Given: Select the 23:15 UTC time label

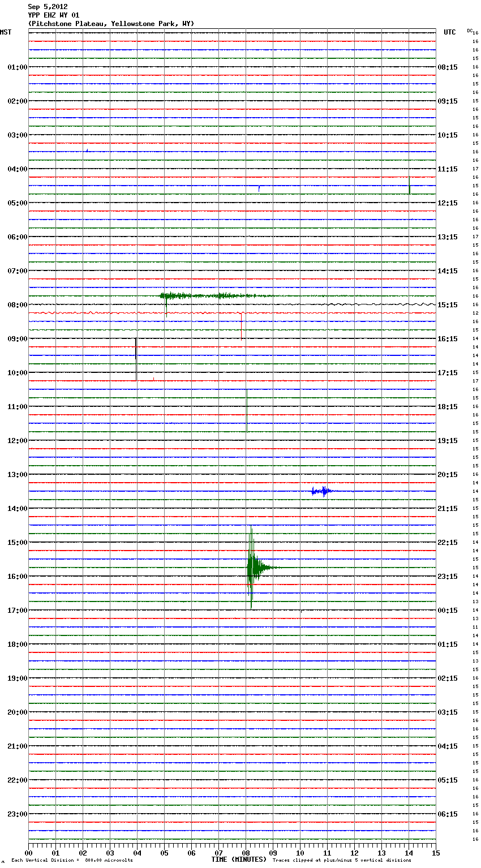Looking at the screenshot, I should [448, 576].
